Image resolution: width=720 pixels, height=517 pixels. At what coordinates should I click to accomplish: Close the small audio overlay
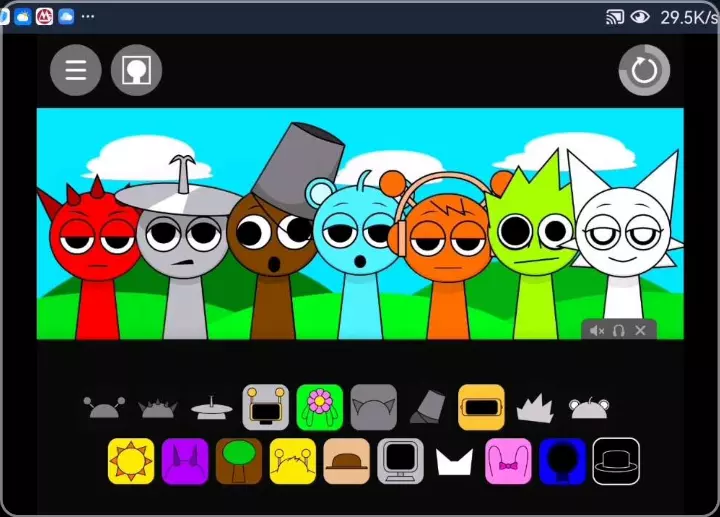(641, 331)
